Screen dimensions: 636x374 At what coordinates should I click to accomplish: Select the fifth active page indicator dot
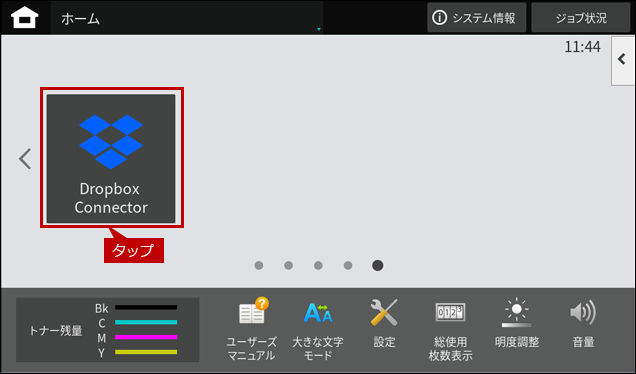point(378,265)
